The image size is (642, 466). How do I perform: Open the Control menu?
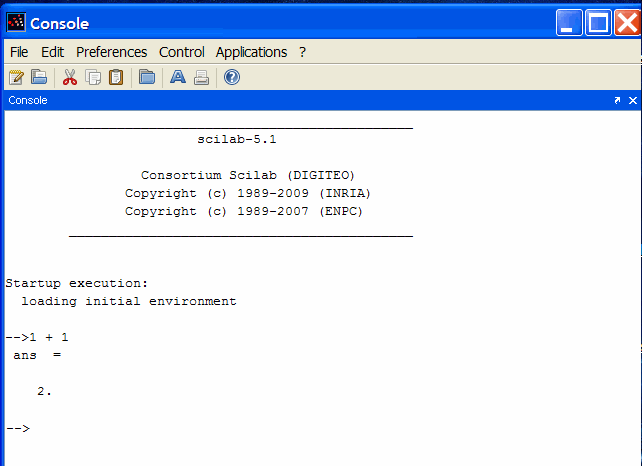[181, 52]
